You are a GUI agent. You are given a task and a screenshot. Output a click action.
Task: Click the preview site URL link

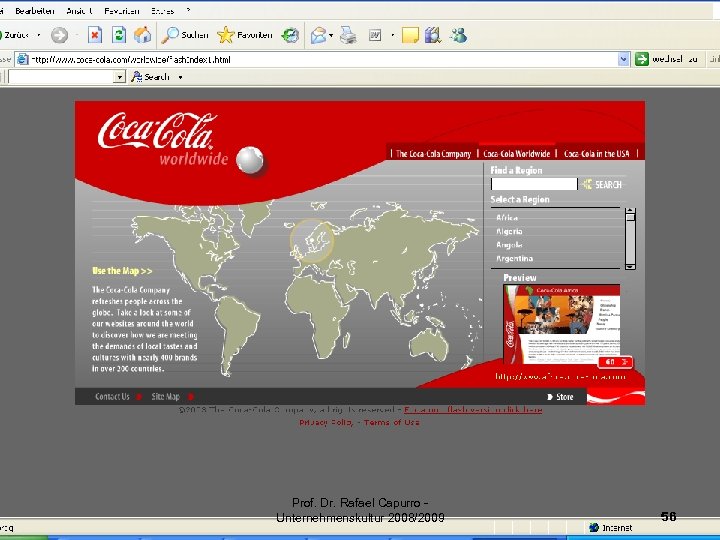pyautogui.click(x=560, y=377)
